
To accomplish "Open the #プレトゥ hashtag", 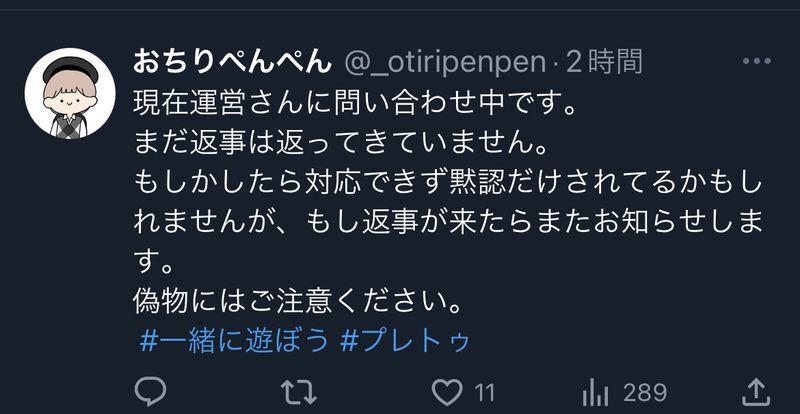I will 404,342.
